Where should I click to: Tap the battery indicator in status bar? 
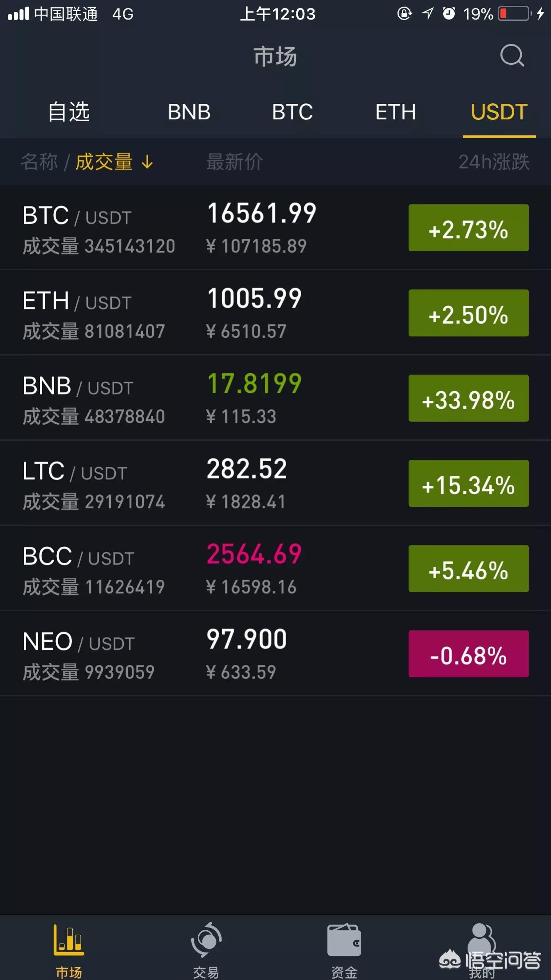point(515,14)
